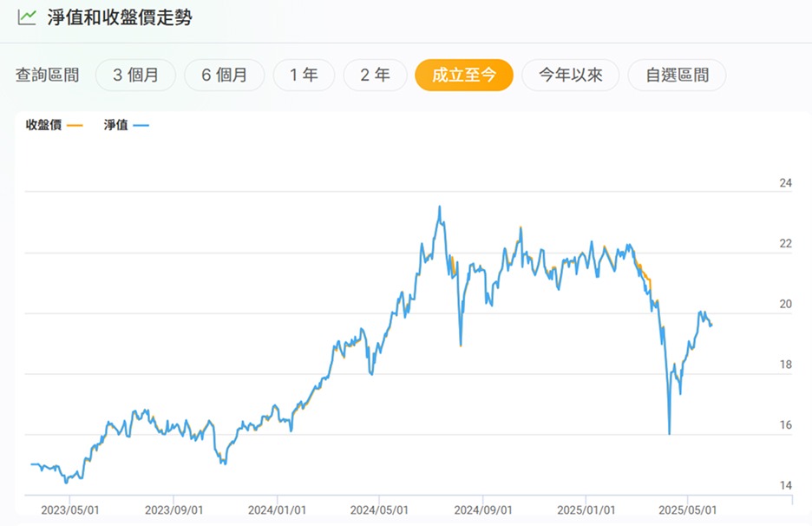Click the chart's sharp low at 16
812x526 pixels.
coord(670,433)
